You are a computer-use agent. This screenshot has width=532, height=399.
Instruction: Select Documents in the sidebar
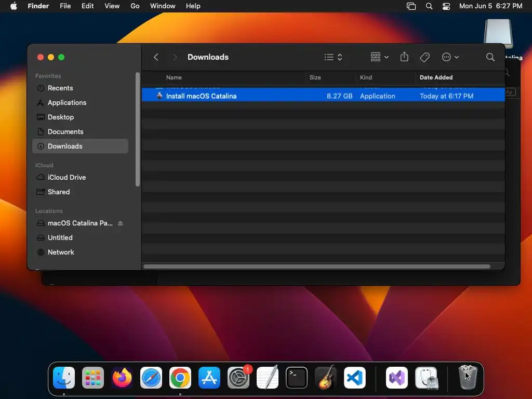click(x=80, y=132)
